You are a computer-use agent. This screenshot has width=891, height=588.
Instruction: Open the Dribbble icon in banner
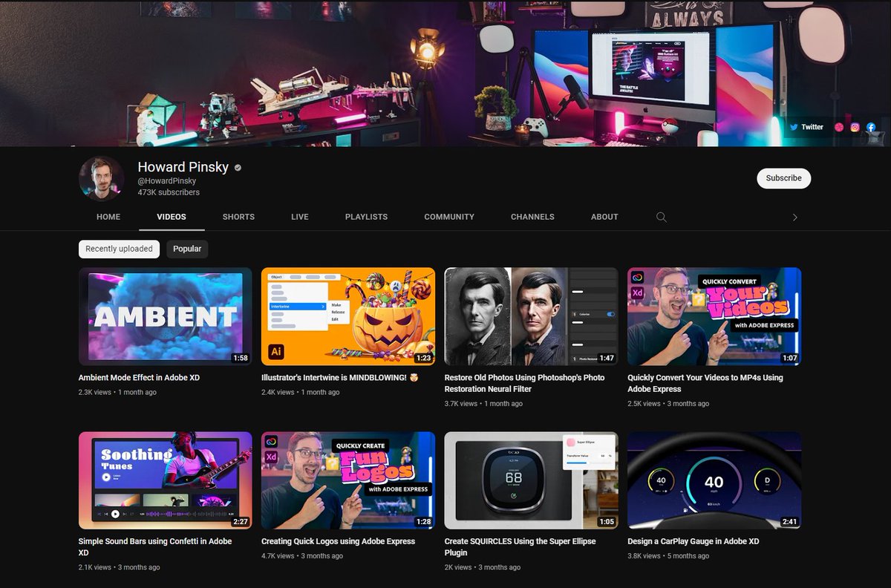[839, 127]
